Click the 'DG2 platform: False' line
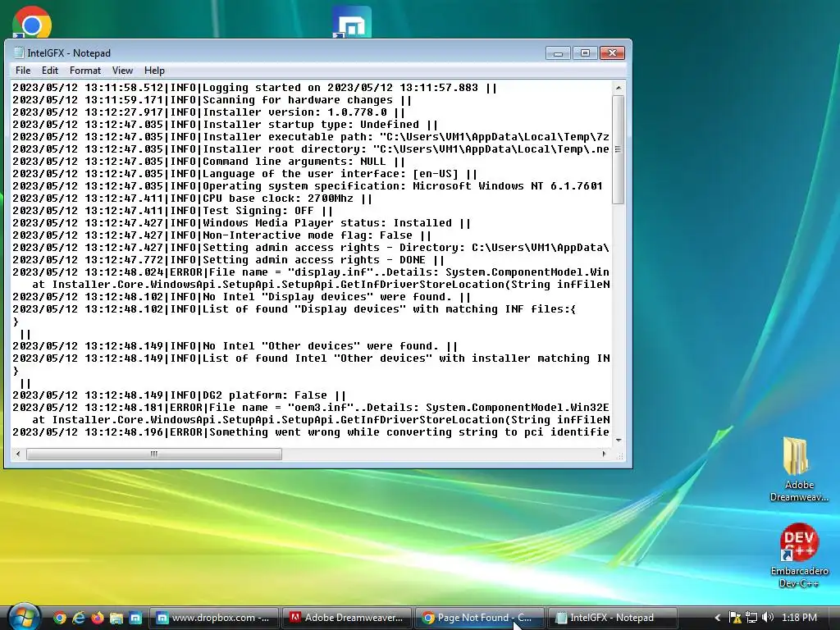This screenshot has width=840, height=630. click(180, 395)
